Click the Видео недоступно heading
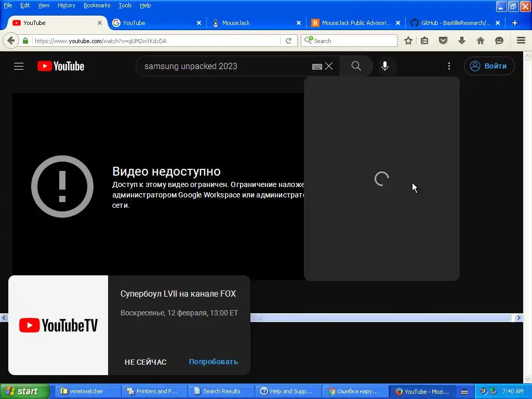 coord(166,171)
